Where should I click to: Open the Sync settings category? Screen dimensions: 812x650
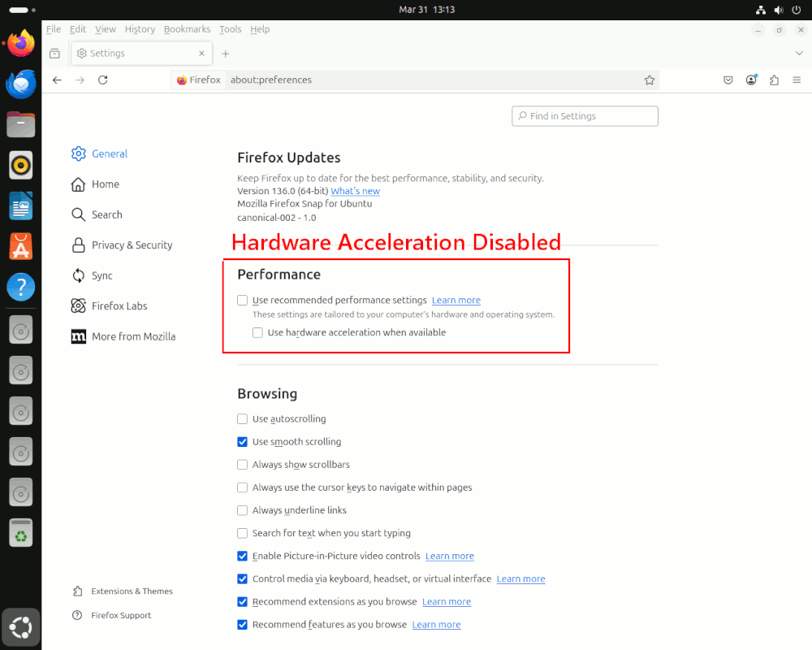92,275
